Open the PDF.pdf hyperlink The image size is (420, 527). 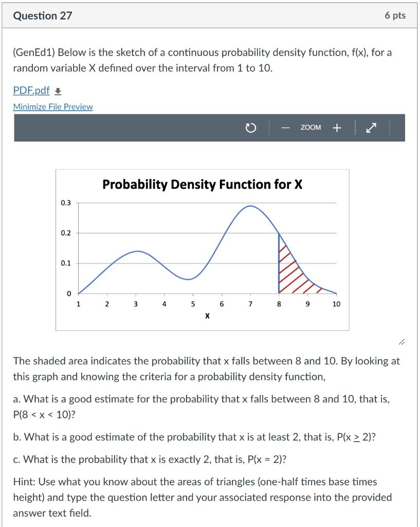[31, 90]
